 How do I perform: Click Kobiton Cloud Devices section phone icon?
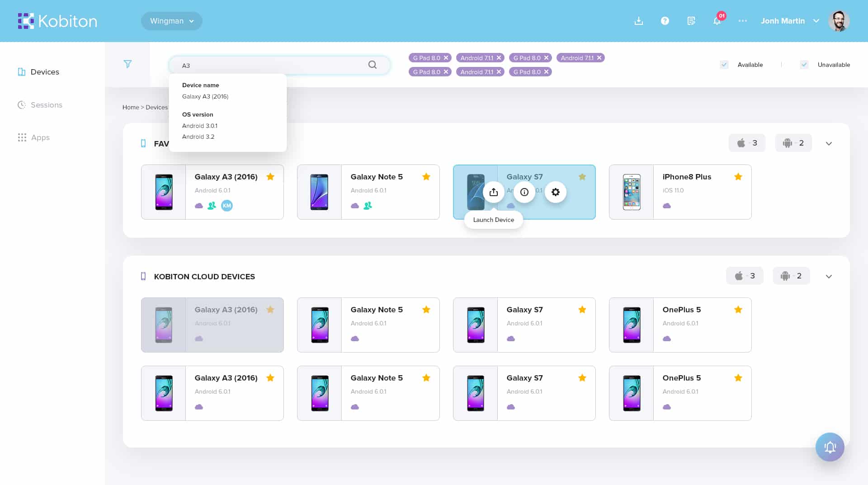pyautogui.click(x=143, y=276)
